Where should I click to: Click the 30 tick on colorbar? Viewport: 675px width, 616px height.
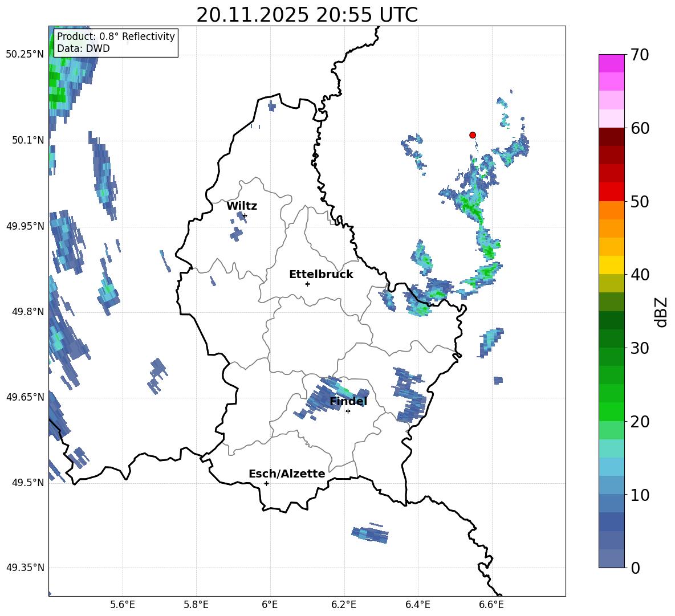[x=640, y=348]
